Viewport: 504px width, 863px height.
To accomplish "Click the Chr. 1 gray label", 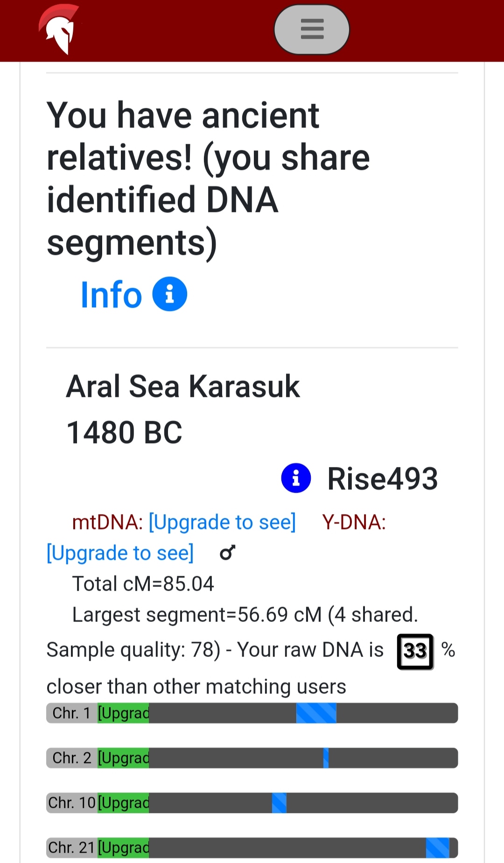I will pos(71,713).
